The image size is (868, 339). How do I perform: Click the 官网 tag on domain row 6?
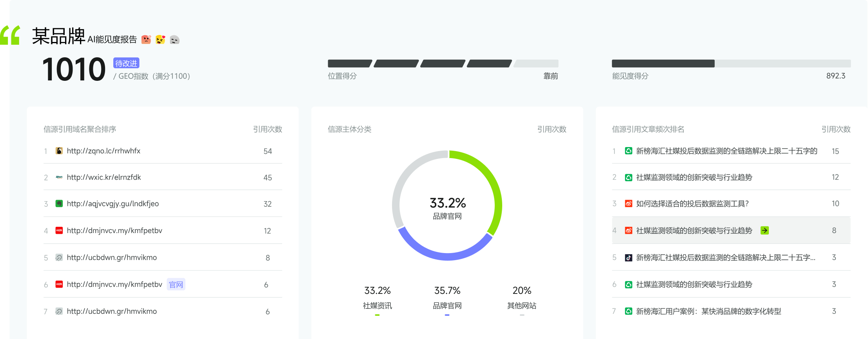[x=176, y=284]
